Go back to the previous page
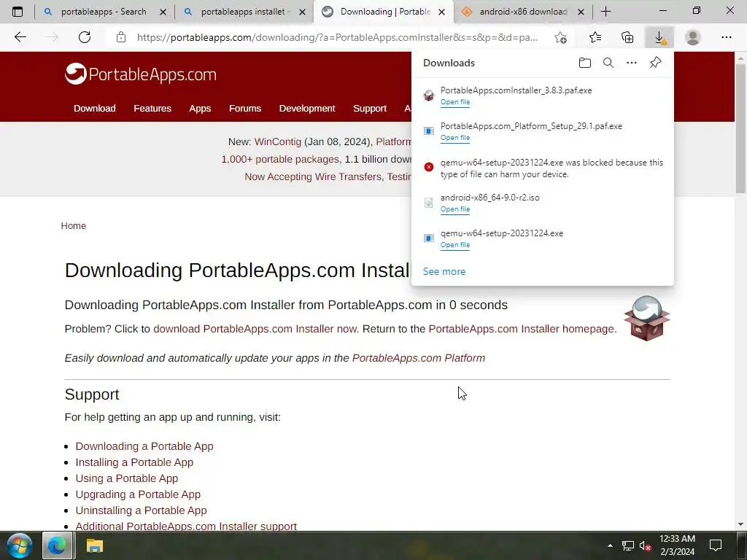The width and height of the screenshot is (747, 560). pos(20,37)
